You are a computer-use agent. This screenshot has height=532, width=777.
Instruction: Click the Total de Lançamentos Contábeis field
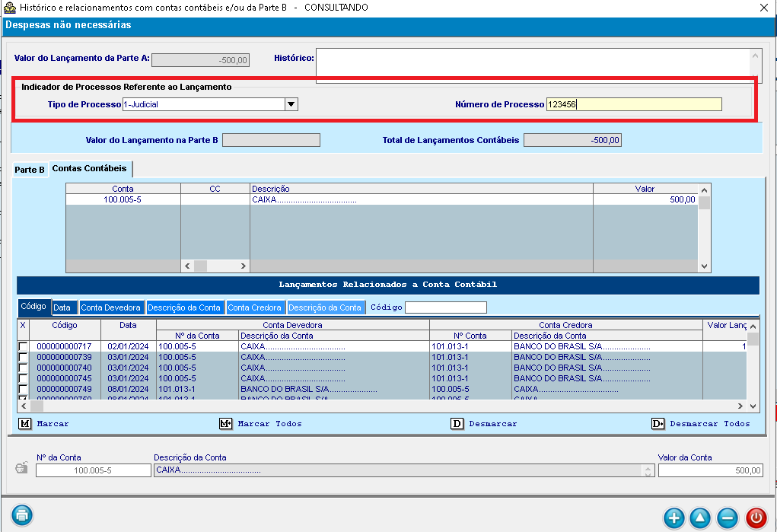pos(572,140)
